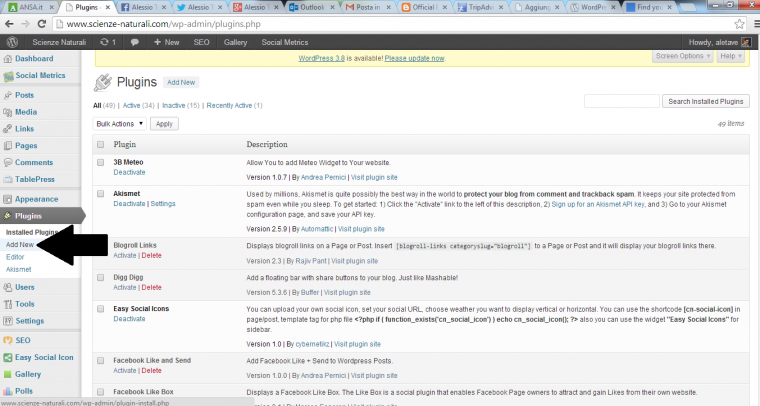This screenshot has height=406, width=760.
Task: Click Add New button beside Plugins heading
Action: (x=181, y=82)
